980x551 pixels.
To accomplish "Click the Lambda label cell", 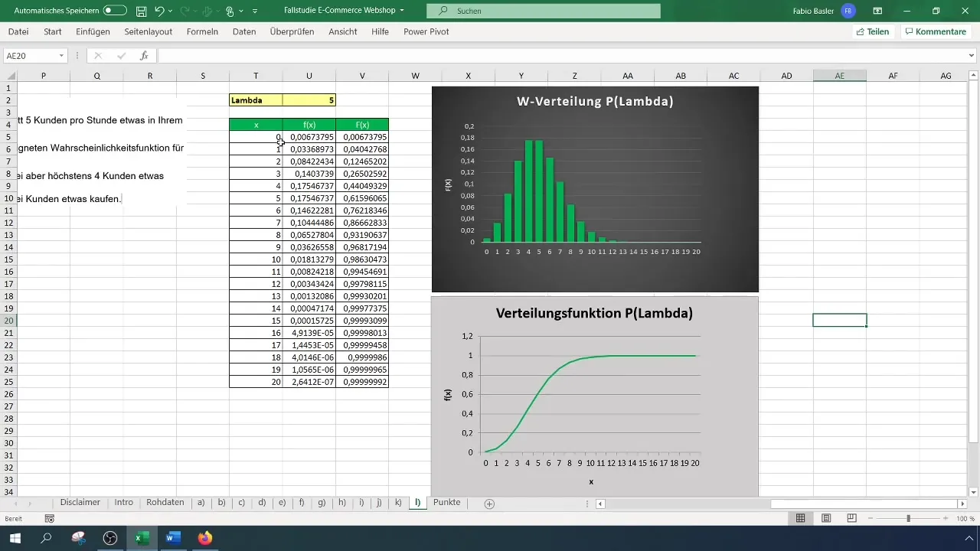I will (x=256, y=99).
